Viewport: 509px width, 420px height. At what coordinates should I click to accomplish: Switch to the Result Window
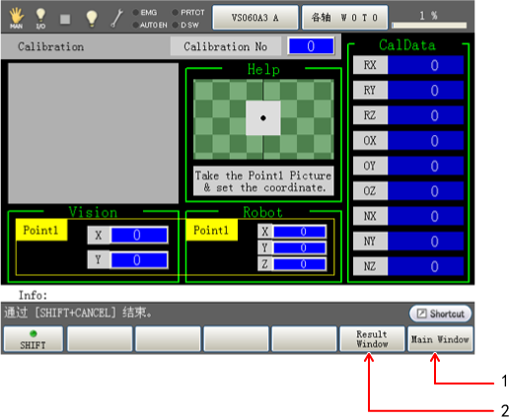tap(372, 339)
